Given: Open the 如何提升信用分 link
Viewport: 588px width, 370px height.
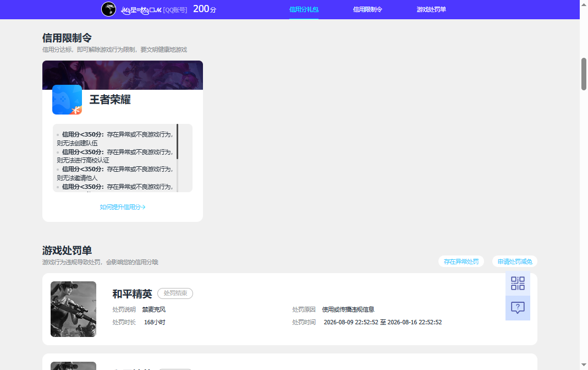Looking at the screenshot, I should coord(123,207).
